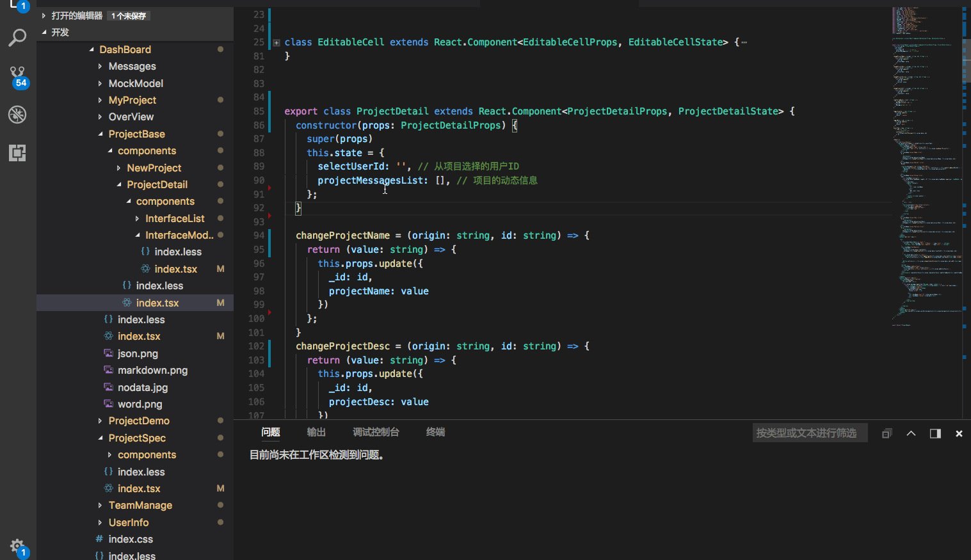Open markdown.png in the explorer
Viewport: 971px width, 560px height.
tap(152, 370)
